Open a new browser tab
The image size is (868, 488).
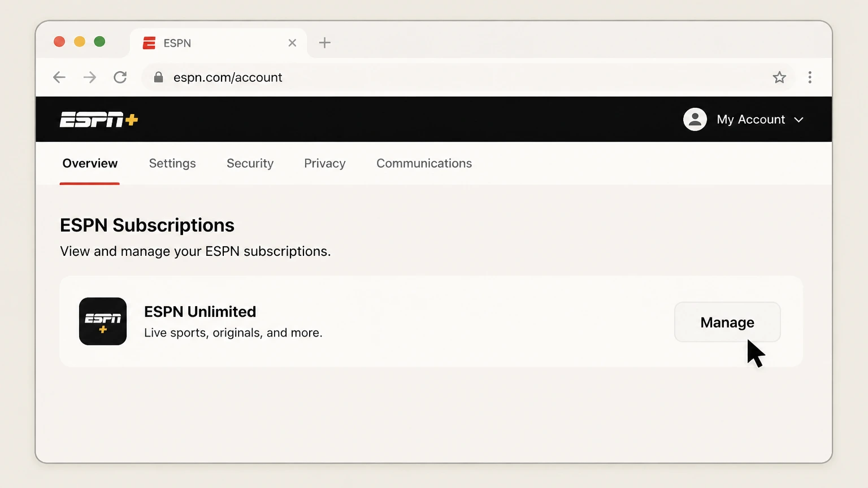[x=325, y=43]
